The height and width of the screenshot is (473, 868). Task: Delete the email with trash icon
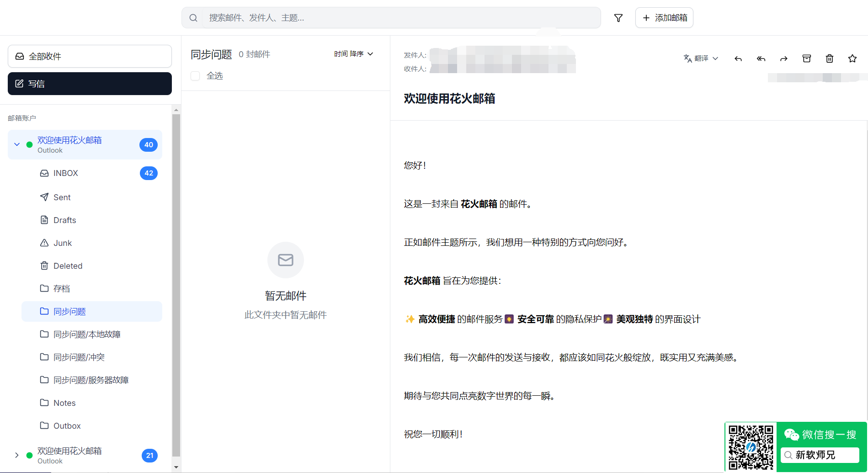click(x=829, y=58)
